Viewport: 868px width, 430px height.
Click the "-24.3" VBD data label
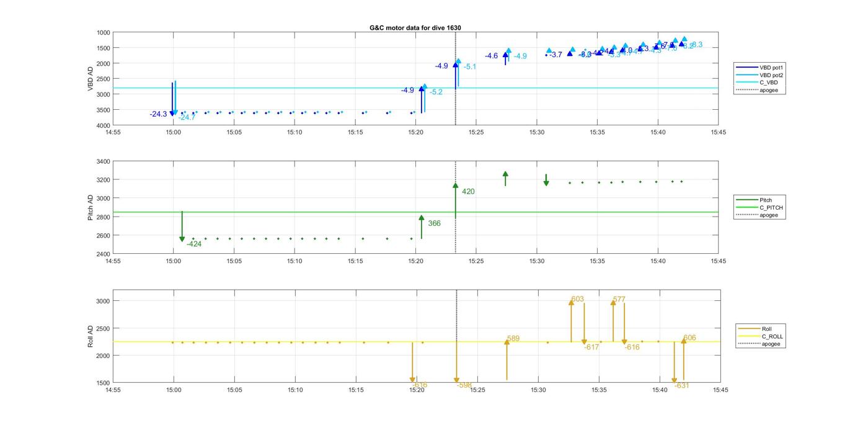coord(158,114)
